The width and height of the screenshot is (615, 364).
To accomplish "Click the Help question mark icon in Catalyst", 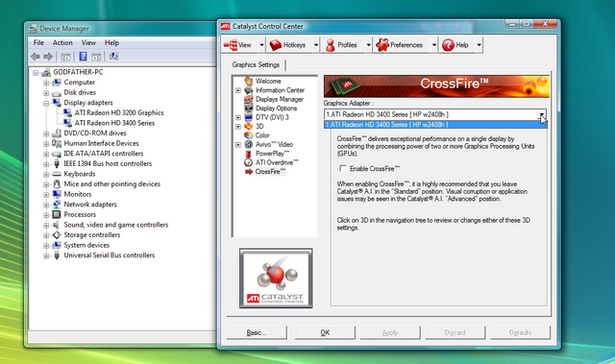I will [x=448, y=45].
